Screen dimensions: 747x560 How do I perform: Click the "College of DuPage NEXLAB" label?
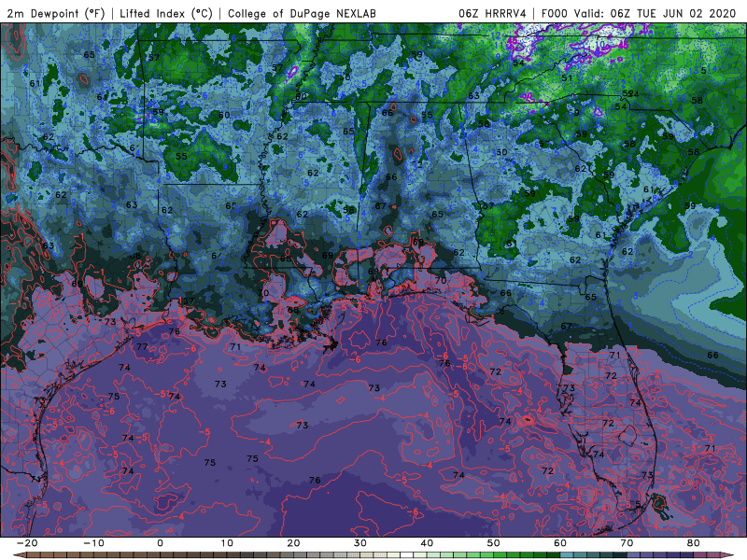tap(302, 14)
